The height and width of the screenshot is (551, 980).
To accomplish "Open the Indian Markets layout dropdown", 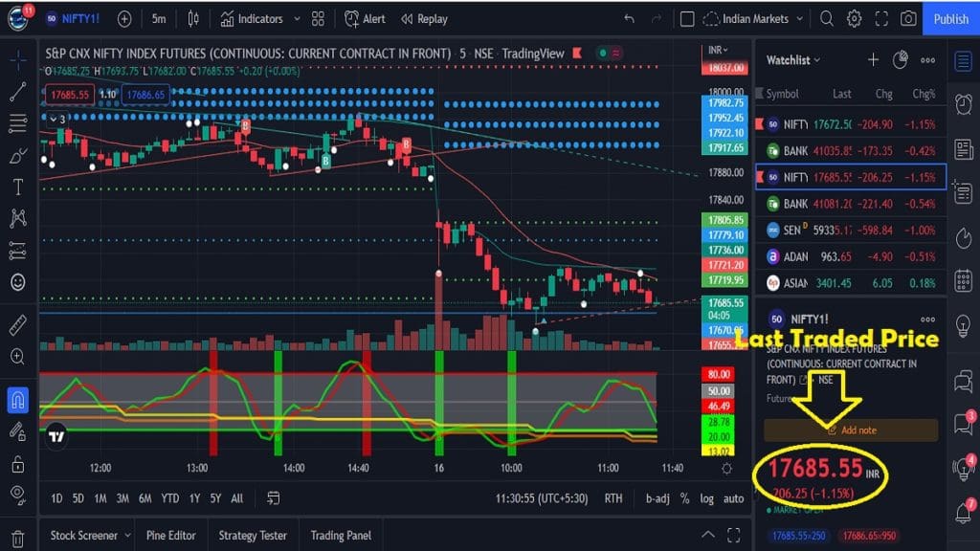I will 753,19.
